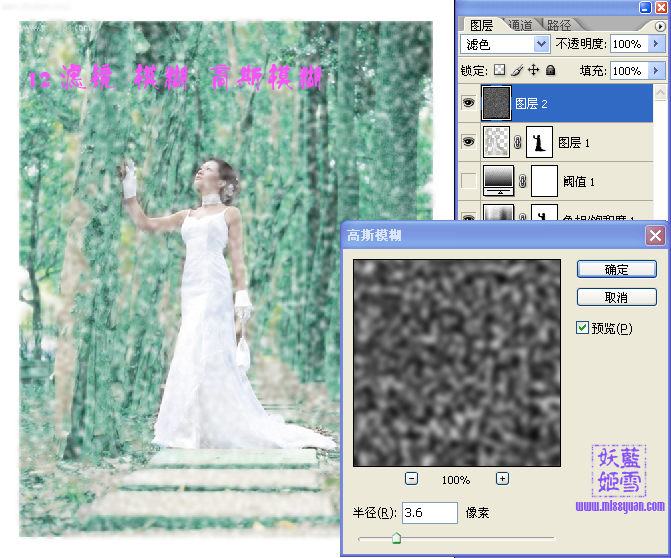The height and width of the screenshot is (558, 671).
Task: Hide 图层 2 visibility eye
Action: 469,103
